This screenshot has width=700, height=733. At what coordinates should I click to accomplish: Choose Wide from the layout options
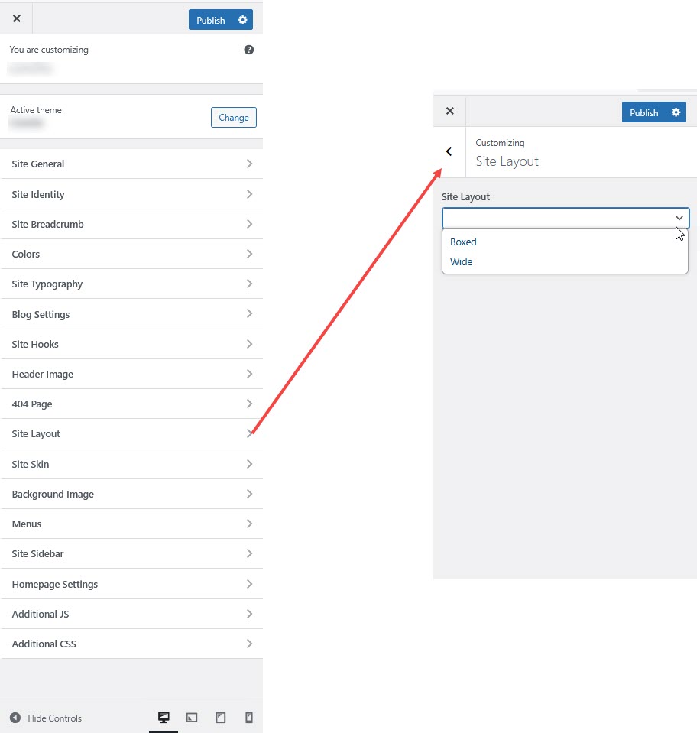coord(462,261)
